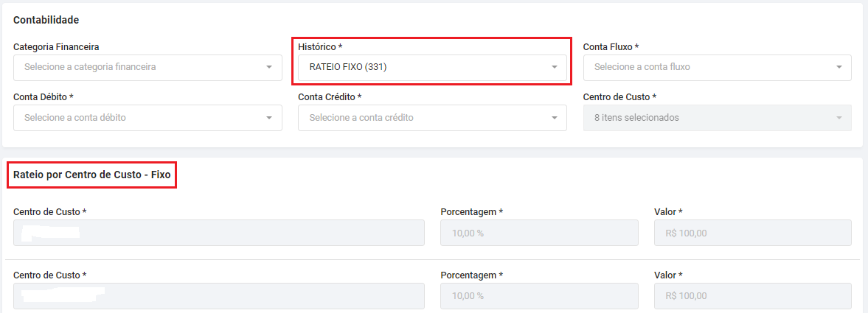The width and height of the screenshot is (868, 313).
Task: Click the Conta Crédito dropdown arrow
Action: coord(554,118)
